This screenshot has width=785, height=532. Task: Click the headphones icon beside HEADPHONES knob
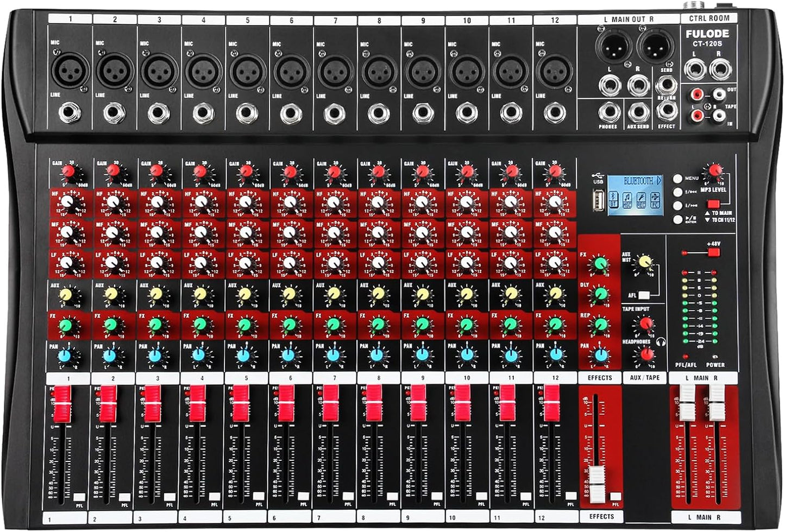click(661, 342)
